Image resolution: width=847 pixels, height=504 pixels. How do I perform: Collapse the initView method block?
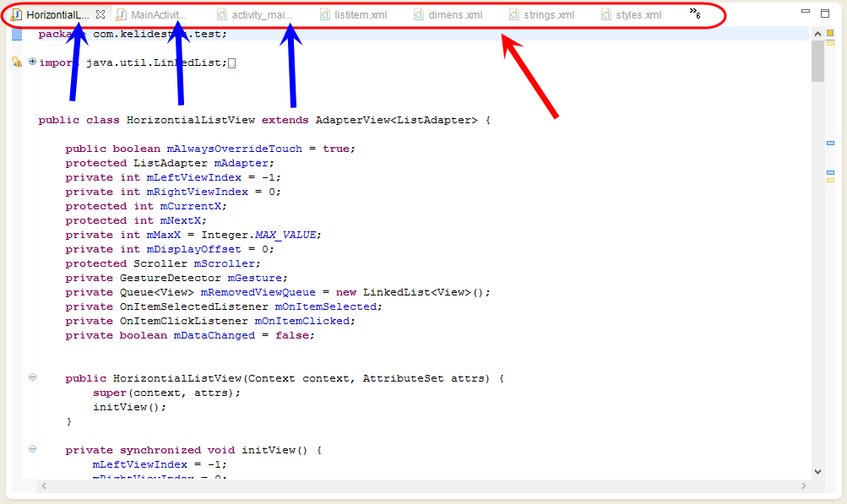(32, 449)
